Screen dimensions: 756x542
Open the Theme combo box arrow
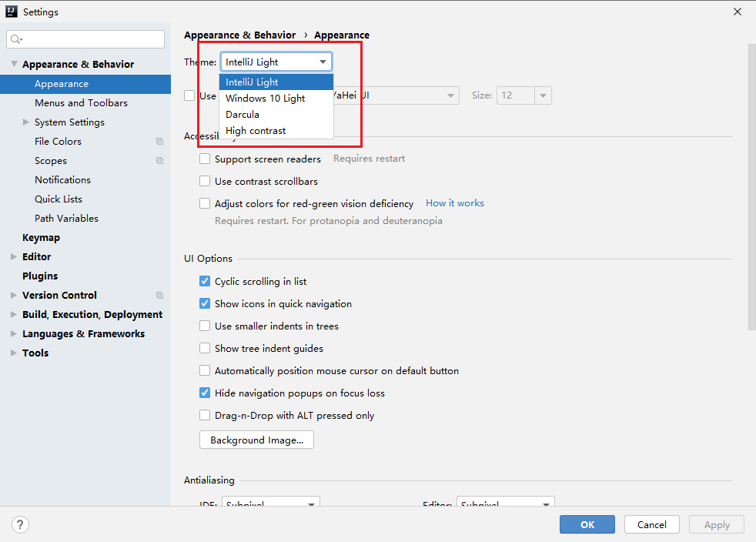click(x=323, y=62)
